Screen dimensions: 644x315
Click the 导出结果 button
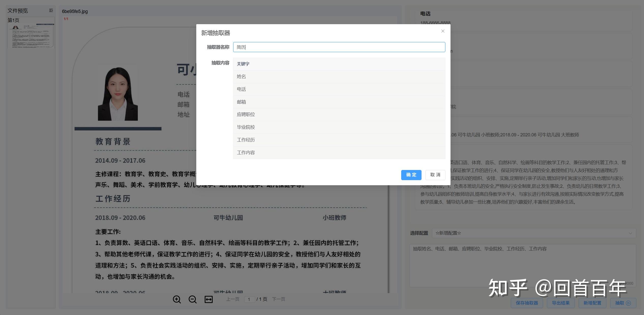(x=561, y=303)
